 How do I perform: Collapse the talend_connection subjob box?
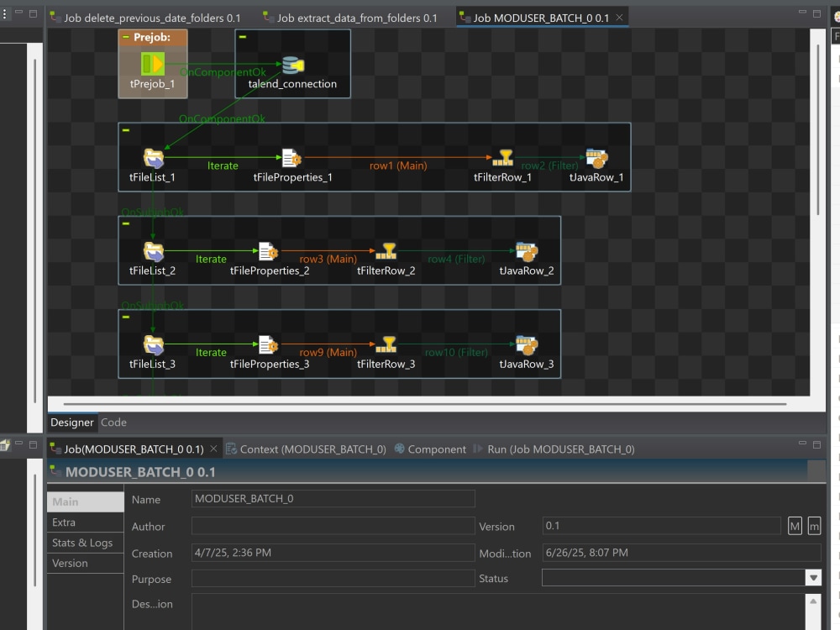[x=243, y=37]
